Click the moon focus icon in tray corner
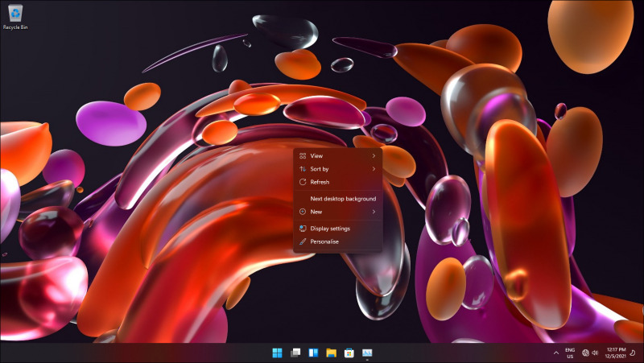644x363 pixels. coord(634,353)
